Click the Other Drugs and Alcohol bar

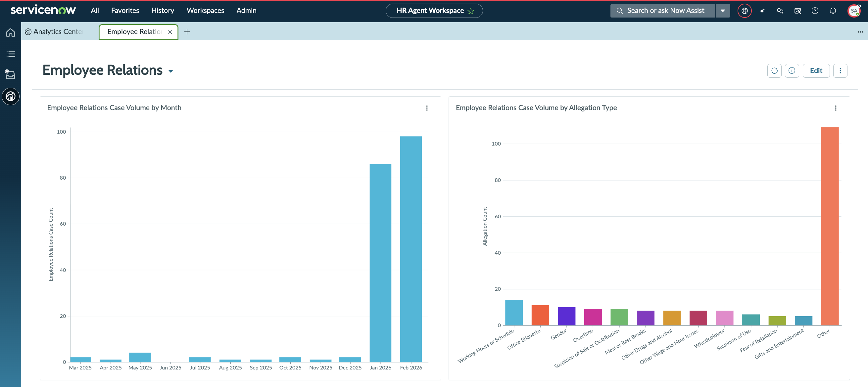coord(672,318)
